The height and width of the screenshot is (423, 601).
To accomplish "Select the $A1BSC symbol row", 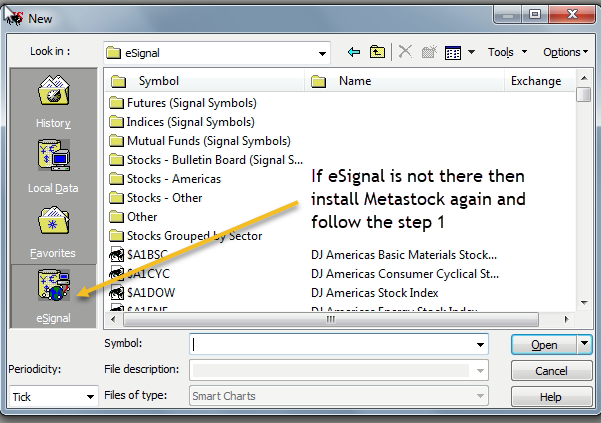I will [x=139, y=255].
